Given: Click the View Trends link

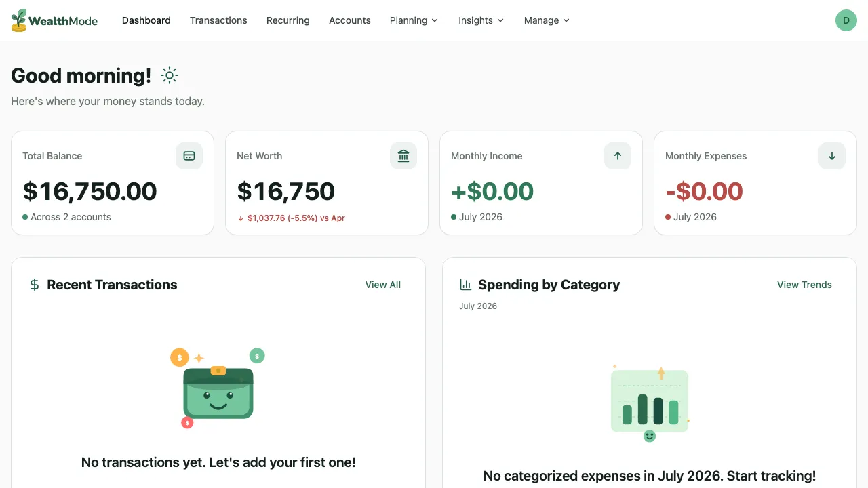Looking at the screenshot, I should click(804, 285).
